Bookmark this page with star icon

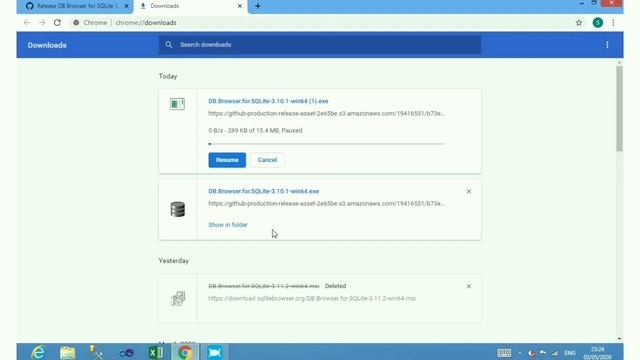point(579,23)
